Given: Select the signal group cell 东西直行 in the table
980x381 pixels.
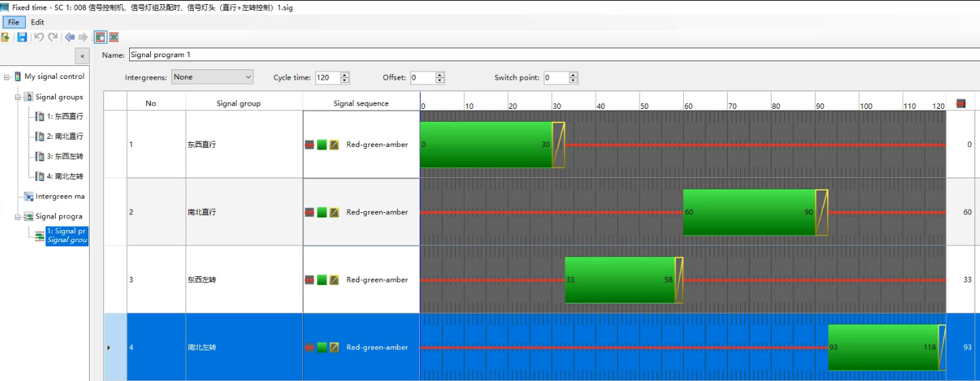Looking at the screenshot, I should (x=244, y=144).
